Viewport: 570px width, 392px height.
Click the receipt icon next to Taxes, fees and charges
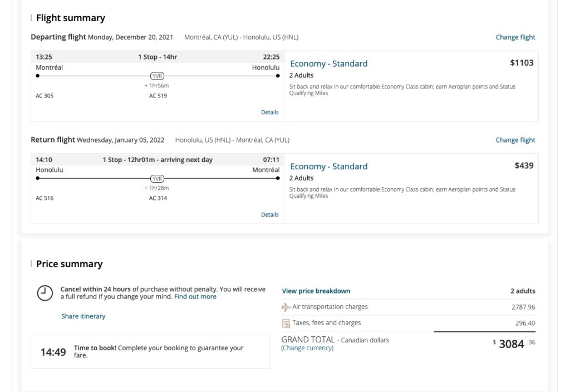point(286,323)
